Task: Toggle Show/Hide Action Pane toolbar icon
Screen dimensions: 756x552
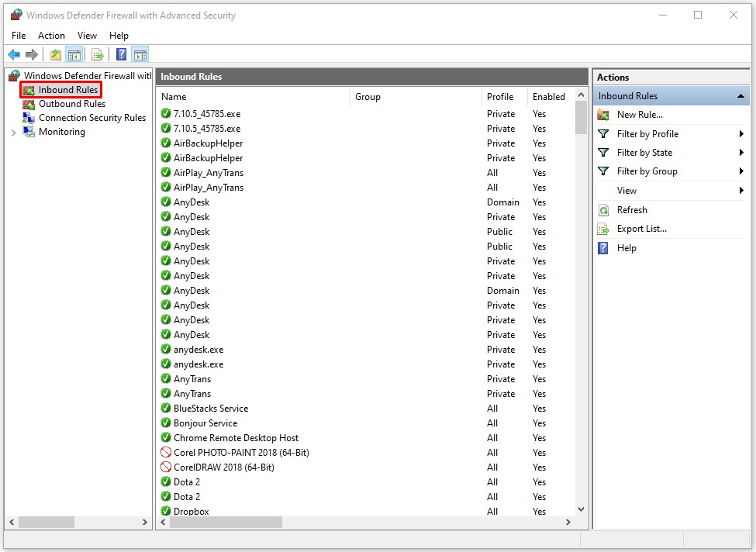Action: [x=140, y=54]
